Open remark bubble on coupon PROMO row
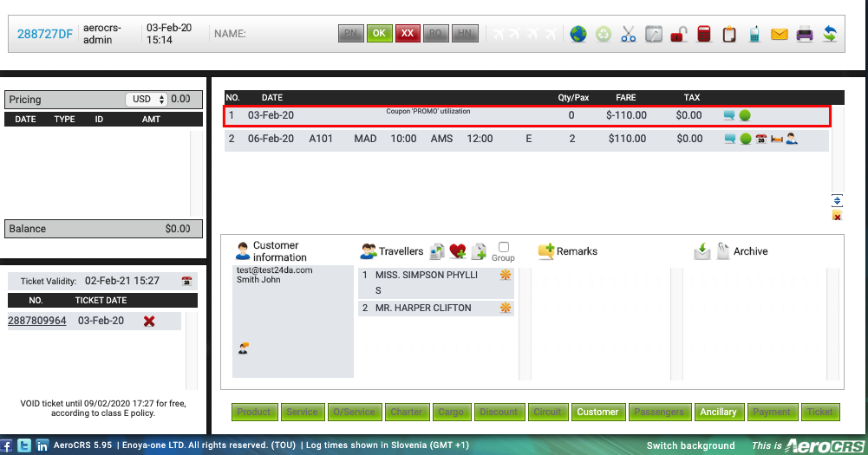Screen dimensions: 868x455 pyautogui.click(x=729, y=115)
